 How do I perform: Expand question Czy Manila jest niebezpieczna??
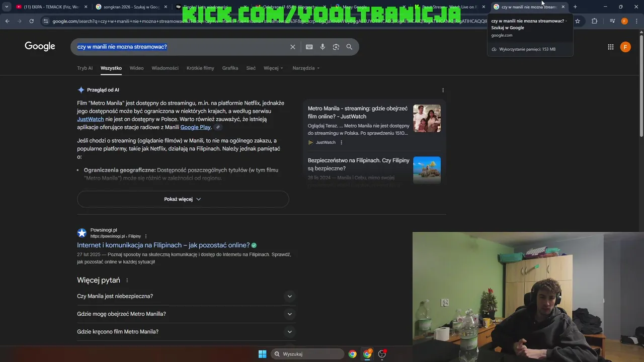(x=185, y=296)
